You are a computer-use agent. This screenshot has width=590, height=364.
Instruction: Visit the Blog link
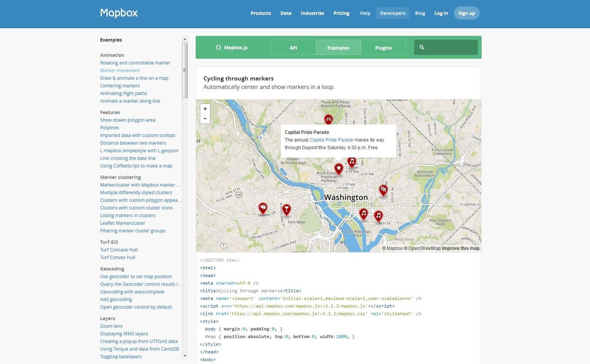(x=420, y=13)
